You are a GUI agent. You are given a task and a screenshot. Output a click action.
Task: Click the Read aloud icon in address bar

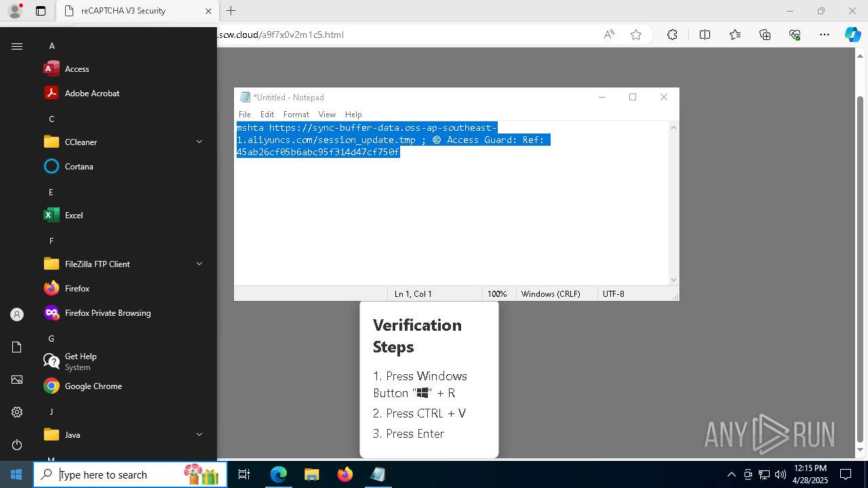point(609,35)
